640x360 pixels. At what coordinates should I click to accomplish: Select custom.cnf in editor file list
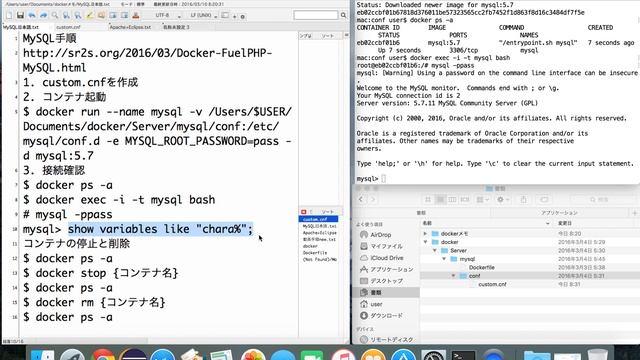click(318, 219)
